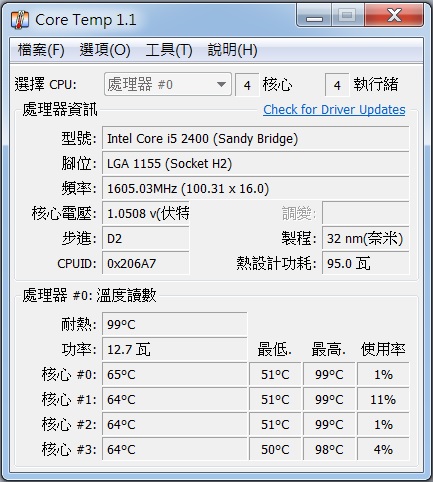Click the CPUID 0x206A7 field
The height and width of the screenshot is (482, 433).
[x=146, y=263]
